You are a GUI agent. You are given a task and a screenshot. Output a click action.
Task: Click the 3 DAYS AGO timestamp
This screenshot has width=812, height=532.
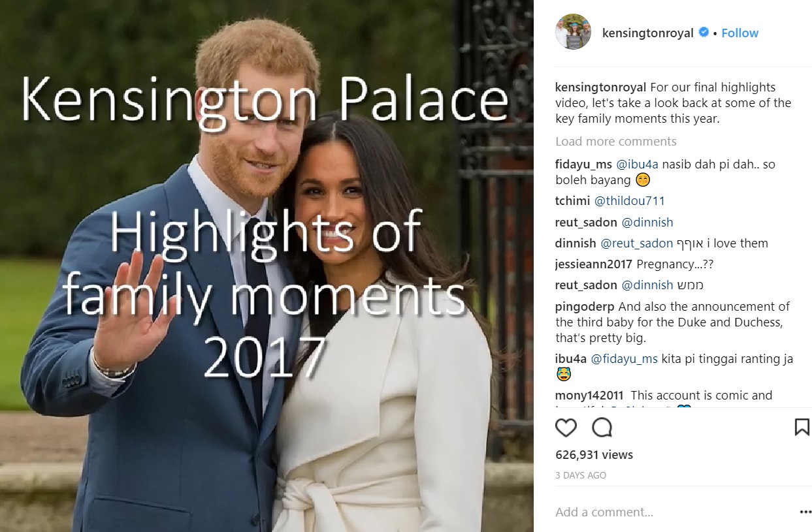tap(581, 475)
